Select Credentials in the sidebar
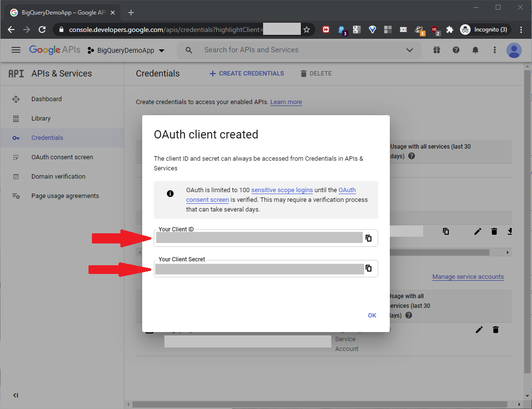Image resolution: width=532 pixels, height=409 pixels. (x=47, y=138)
